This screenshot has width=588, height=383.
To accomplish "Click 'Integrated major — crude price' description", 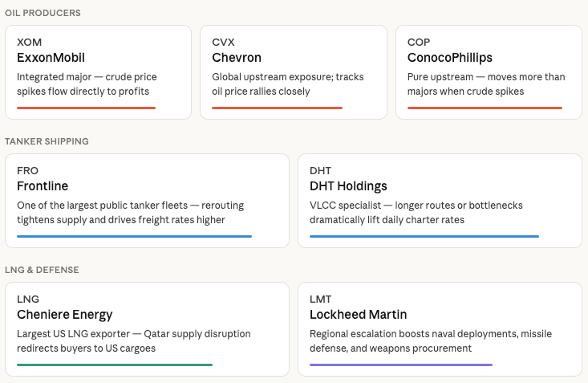I will [87, 76].
